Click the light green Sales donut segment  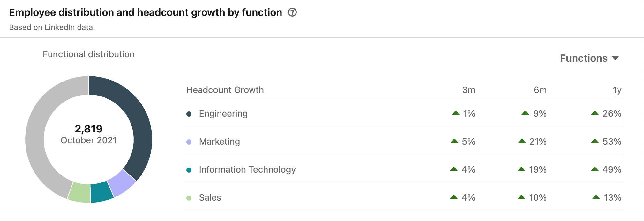pyautogui.click(x=79, y=192)
